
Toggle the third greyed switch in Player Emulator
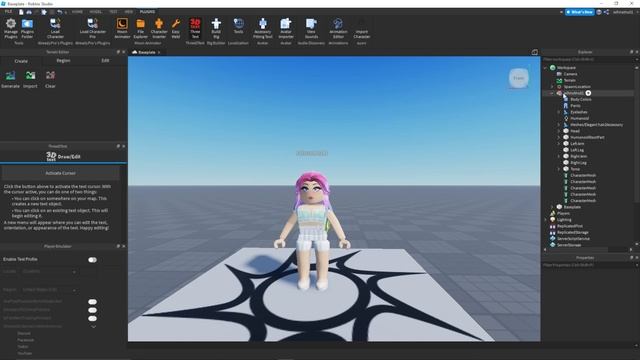tap(93, 318)
